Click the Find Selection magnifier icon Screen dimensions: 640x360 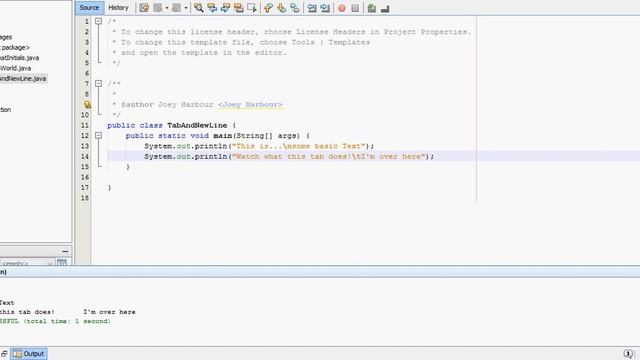point(199,8)
